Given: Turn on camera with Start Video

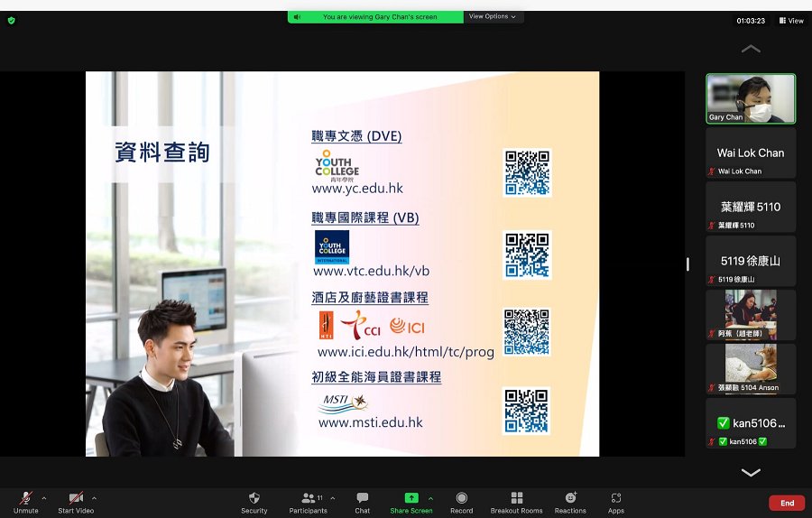Looking at the screenshot, I should click(76, 498).
